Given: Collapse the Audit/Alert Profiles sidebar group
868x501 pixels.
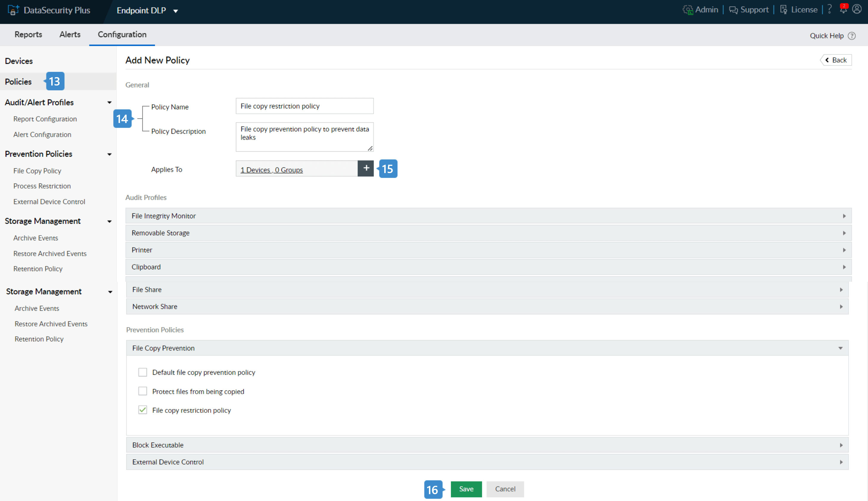Looking at the screenshot, I should pyautogui.click(x=109, y=102).
